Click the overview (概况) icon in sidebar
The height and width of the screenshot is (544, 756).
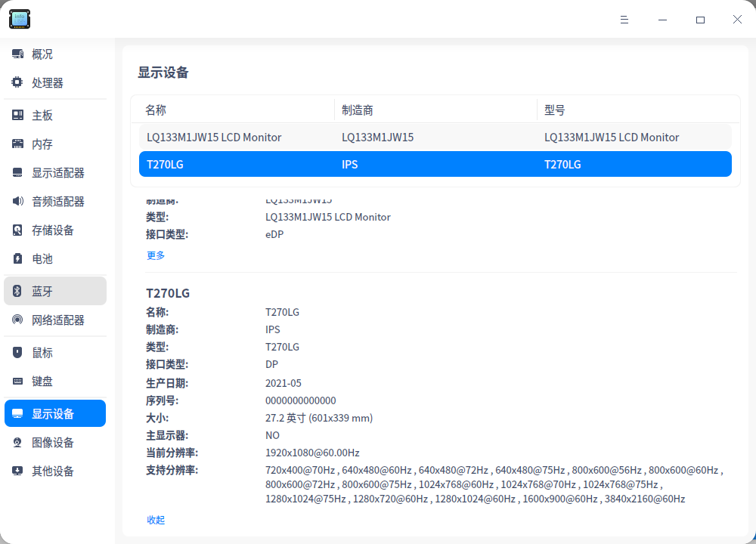[17, 54]
